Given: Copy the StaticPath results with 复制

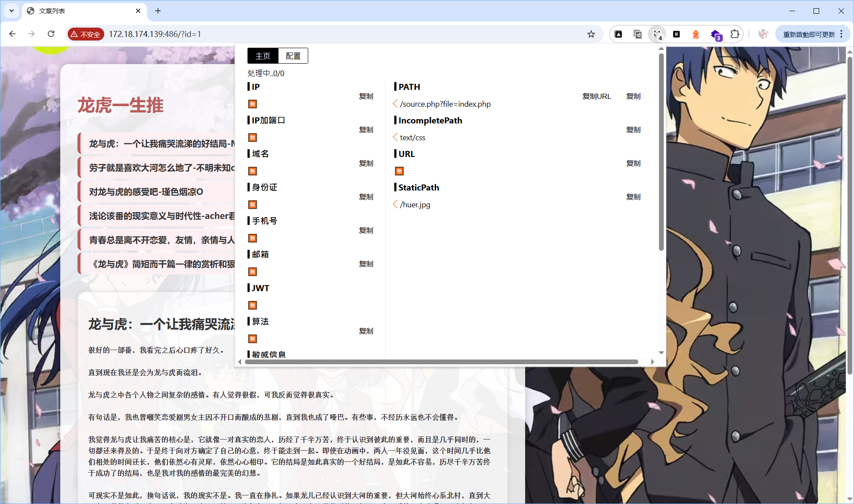Looking at the screenshot, I should pyautogui.click(x=633, y=197).
